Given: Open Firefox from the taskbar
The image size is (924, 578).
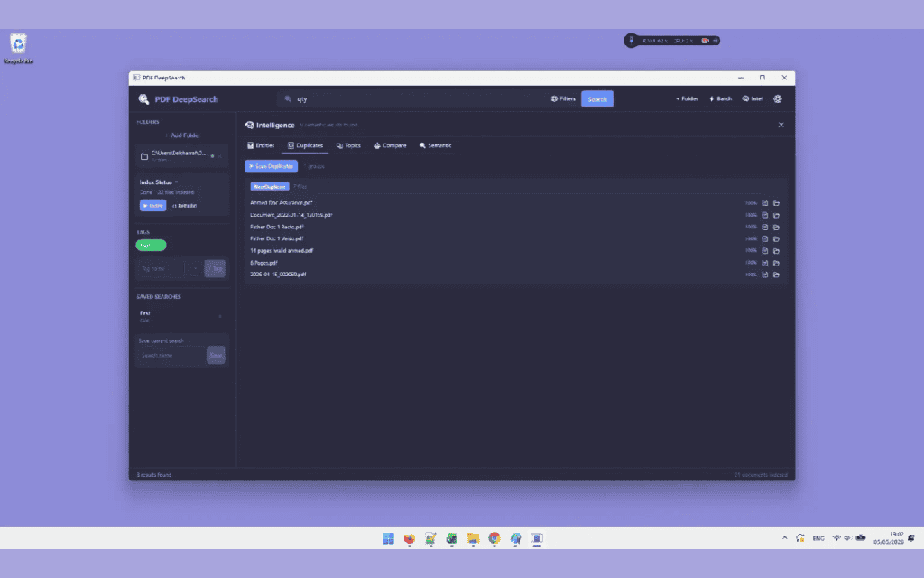Looking at the screenshot, I should pyautogui.click(x=409, y=538).
